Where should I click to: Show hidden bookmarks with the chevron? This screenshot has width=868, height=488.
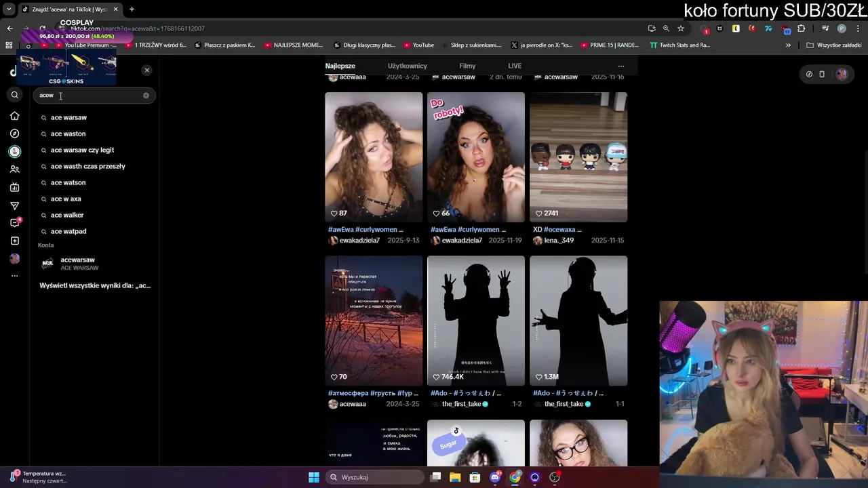[788, 45]
